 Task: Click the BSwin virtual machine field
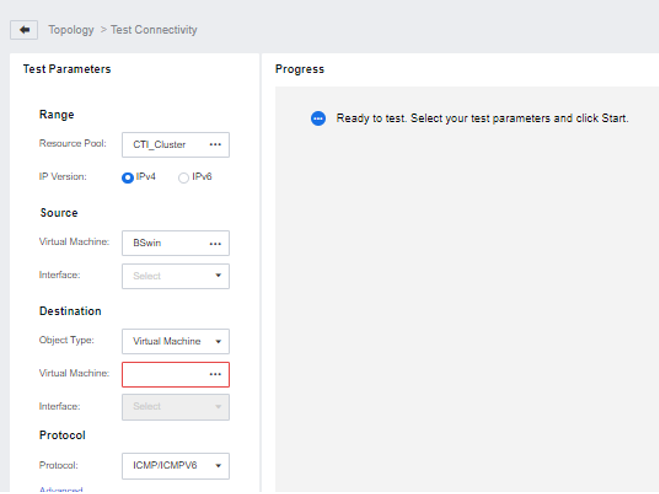coord(176,243)
